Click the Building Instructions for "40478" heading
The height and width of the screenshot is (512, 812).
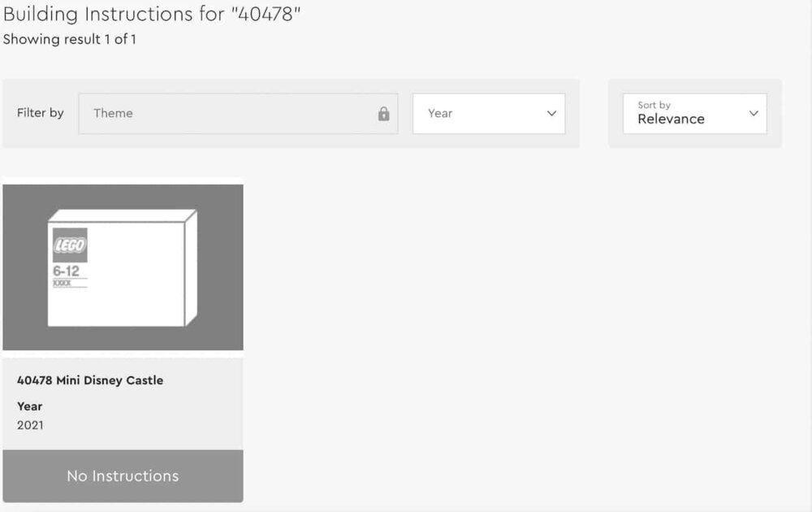tap(152, 14)
